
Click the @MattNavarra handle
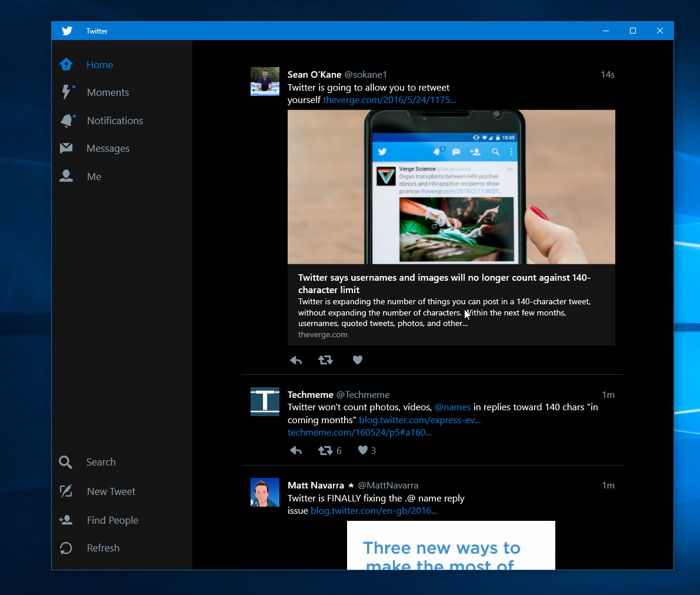[388, 486]
